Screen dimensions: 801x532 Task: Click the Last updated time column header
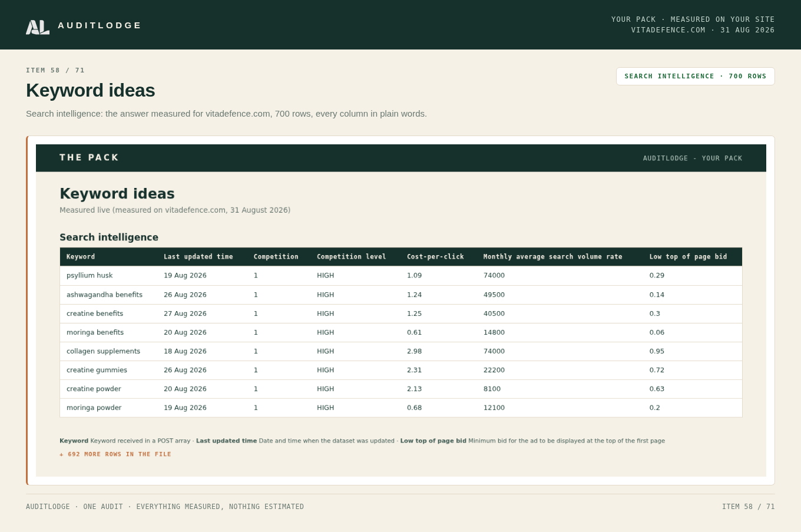point(198,257)
